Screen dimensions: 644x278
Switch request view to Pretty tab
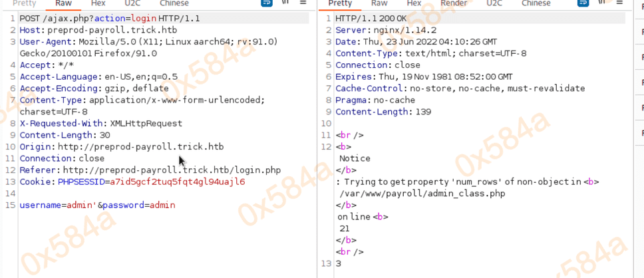(25, 3)
